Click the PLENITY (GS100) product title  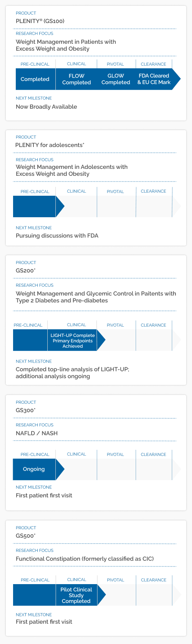coord(40,21)
